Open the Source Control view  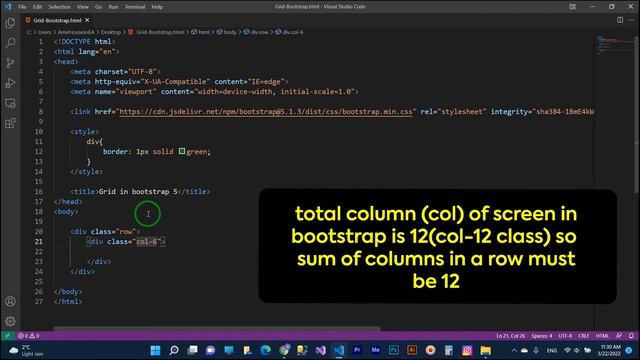click(10, 62)
